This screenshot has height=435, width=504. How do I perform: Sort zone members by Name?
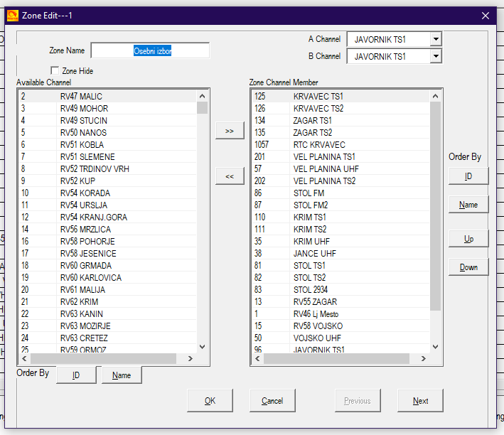point(468,205)
